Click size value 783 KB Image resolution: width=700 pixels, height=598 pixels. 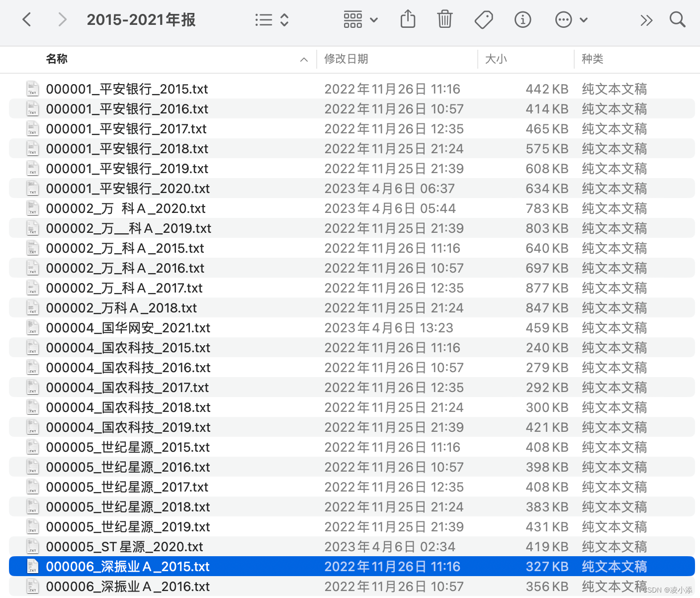coord(547,208)
